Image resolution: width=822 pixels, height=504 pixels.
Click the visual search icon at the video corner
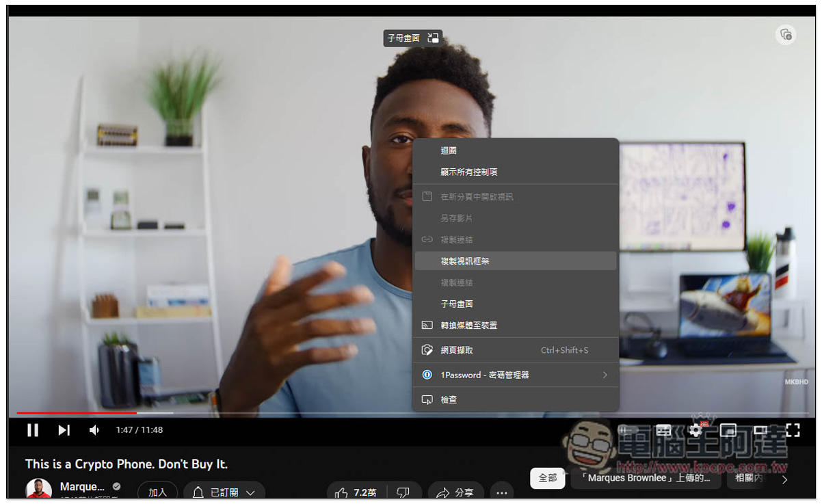coord(786,35)
